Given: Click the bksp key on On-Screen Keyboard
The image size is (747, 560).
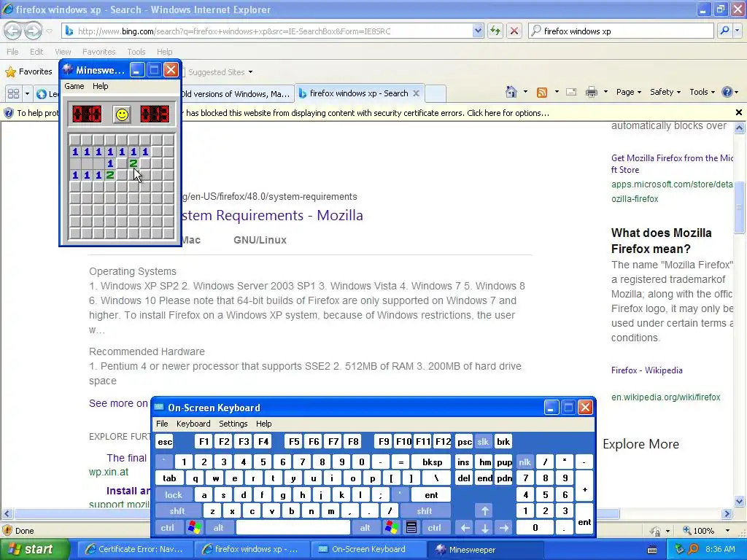Looking at the screenshot, I should point(432,462).
